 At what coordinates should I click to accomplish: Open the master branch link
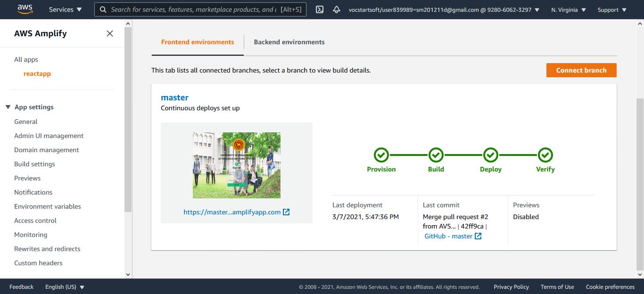point(174,98)
